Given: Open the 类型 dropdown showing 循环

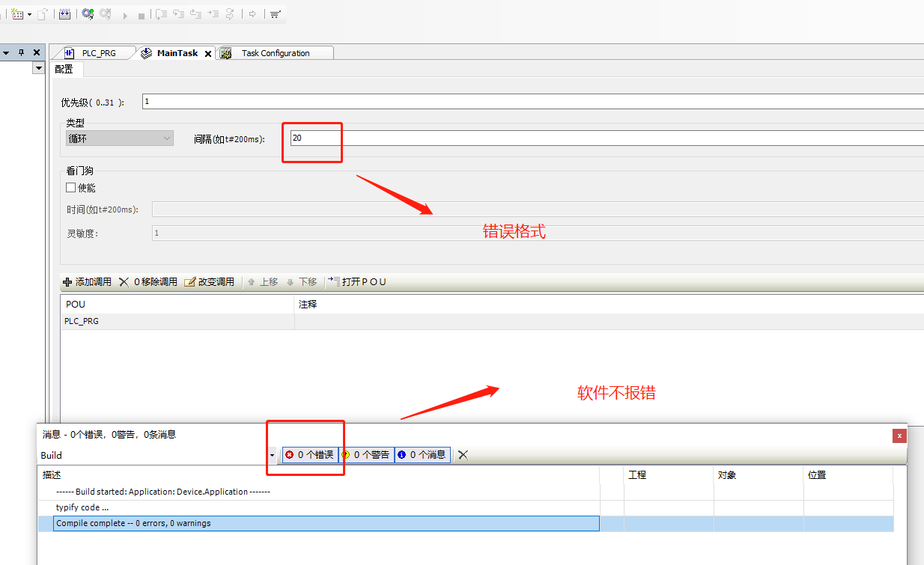Looking at the screenshot, I should click(x=120, y=138).
